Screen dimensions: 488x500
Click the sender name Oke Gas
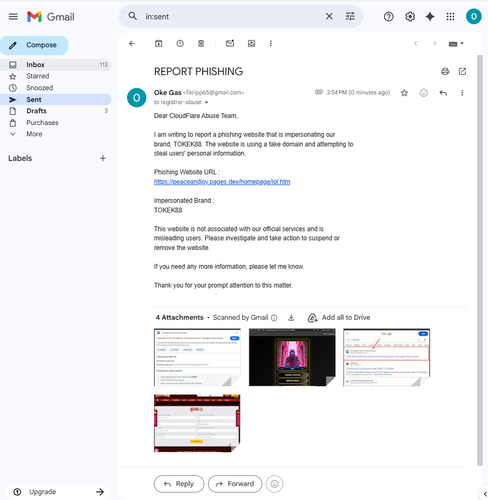(x=168, y=92)
